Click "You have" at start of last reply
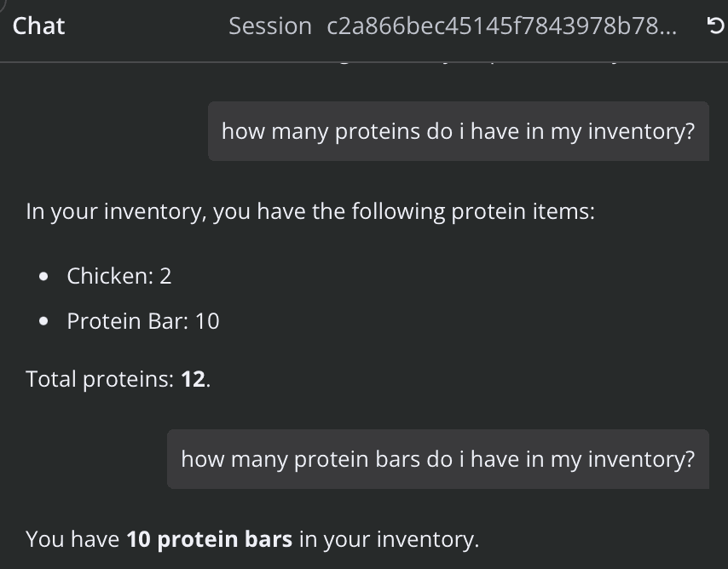The image size is (728, 569). pos(73,539)
